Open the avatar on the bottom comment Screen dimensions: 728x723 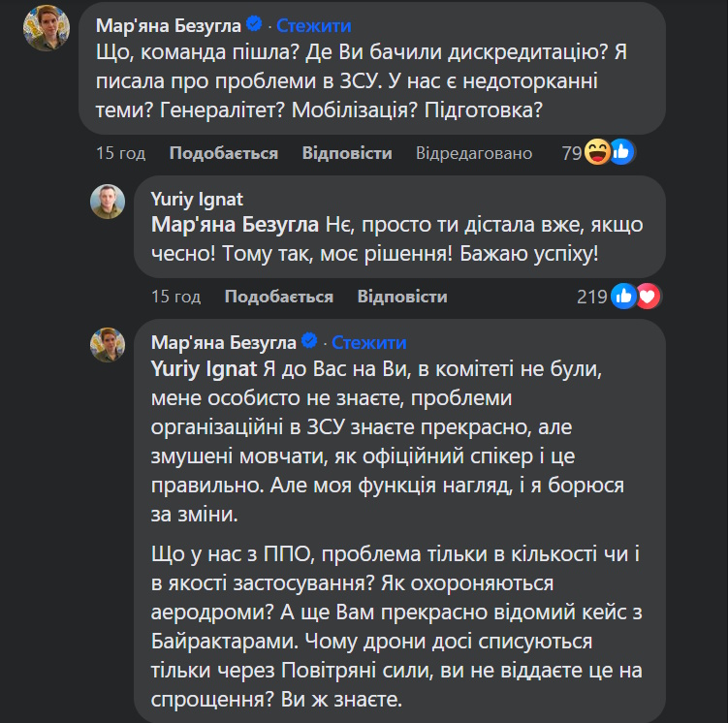(108, 345)
